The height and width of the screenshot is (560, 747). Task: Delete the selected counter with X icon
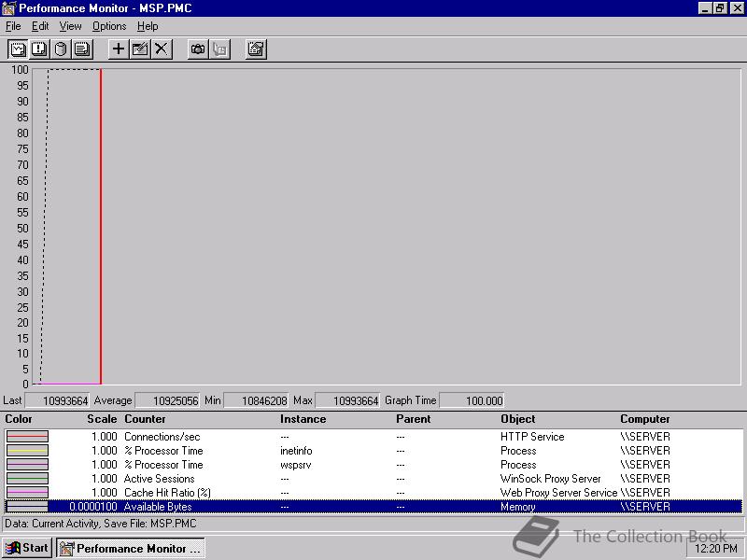(x=161, y=49)
